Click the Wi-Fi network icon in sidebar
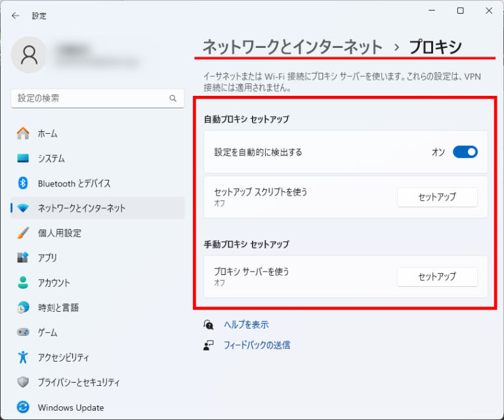Viewport: 504px width, 420px height. [23, 208]
